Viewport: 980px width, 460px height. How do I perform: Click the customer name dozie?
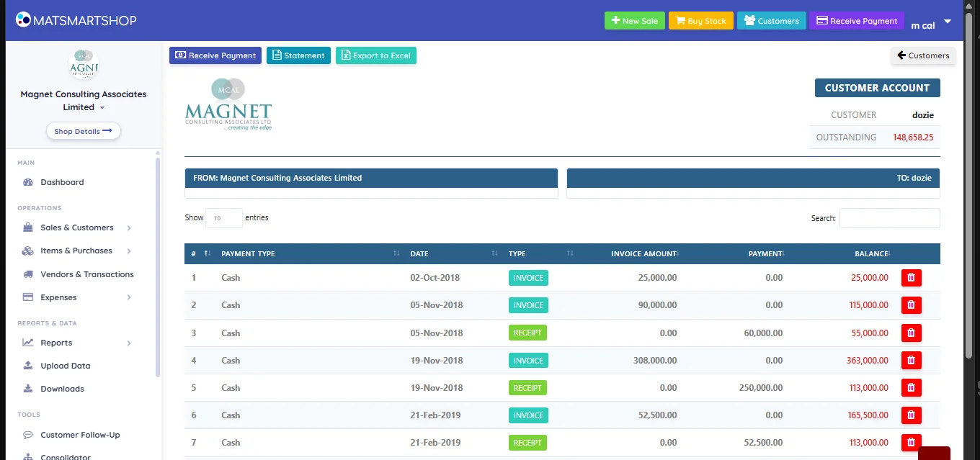(922, 115)
